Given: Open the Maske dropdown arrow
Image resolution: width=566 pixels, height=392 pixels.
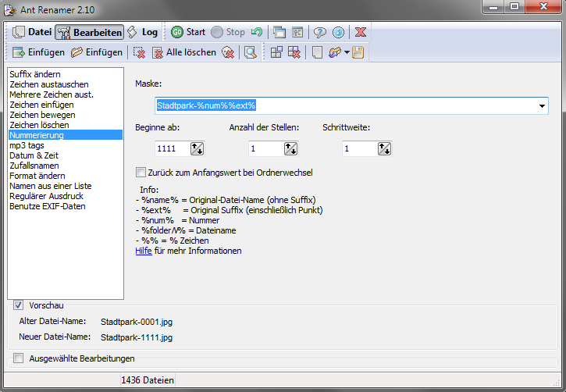Looking at the screenshot, I should click(542, 105).
